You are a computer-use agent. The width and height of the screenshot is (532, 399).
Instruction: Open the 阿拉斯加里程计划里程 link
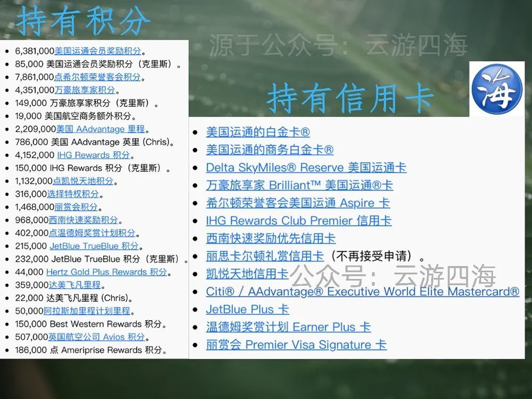point(87,311)
